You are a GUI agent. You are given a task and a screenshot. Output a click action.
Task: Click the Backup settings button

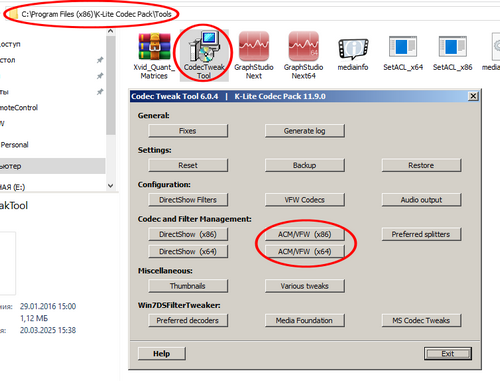[x=305, y=165]
